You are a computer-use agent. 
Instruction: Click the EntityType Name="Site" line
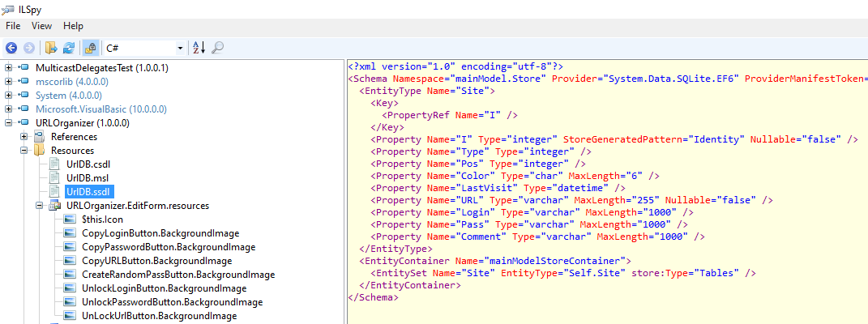pos(427,91)
